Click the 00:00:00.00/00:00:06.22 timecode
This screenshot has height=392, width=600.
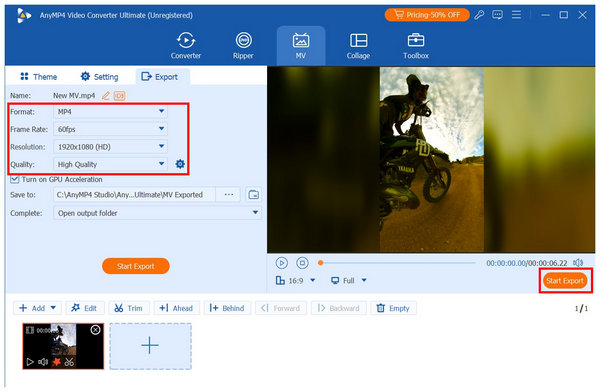[527, 263]
